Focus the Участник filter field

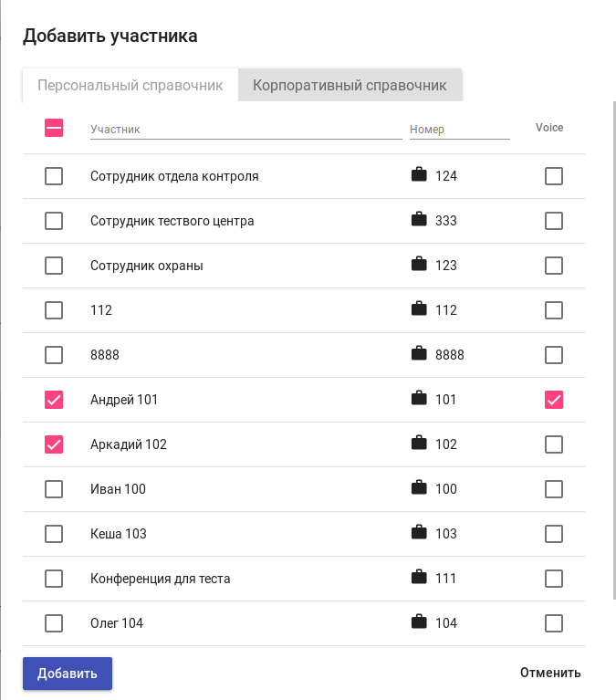(x=245, y=130)
